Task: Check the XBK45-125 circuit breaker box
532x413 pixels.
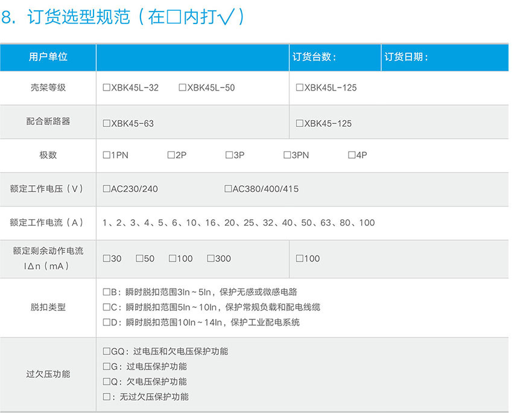Action: pyautogui.click(x=300, y=123)
